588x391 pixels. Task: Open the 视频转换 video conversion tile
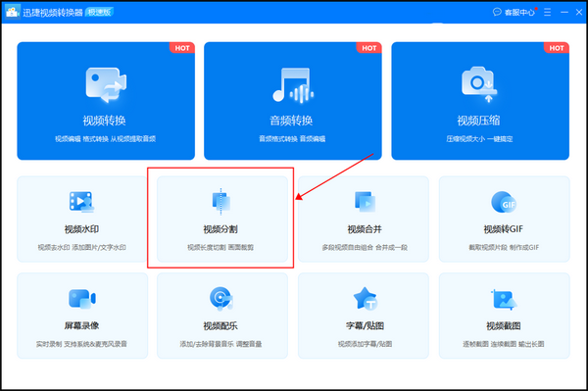coord(106,101)
